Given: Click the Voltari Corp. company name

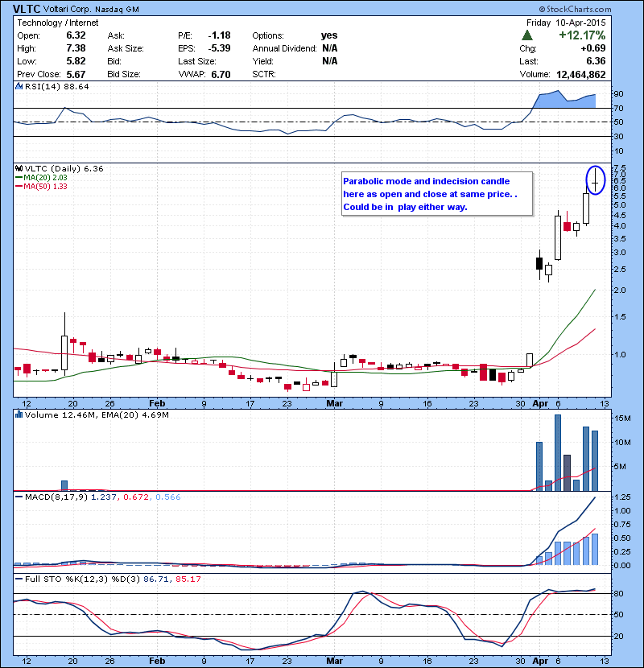Looking at the screenshot, I should pos(67,9).
